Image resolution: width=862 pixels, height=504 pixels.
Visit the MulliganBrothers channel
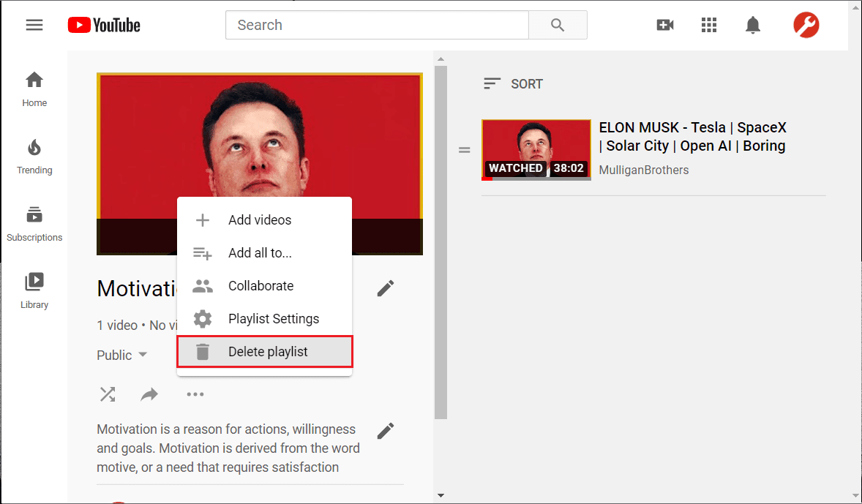(643, 170)
